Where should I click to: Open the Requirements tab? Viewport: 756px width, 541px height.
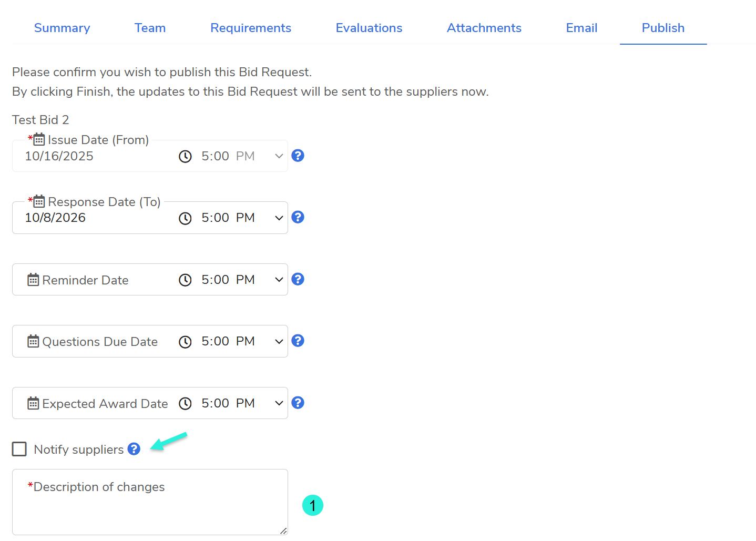click(251, 28)
